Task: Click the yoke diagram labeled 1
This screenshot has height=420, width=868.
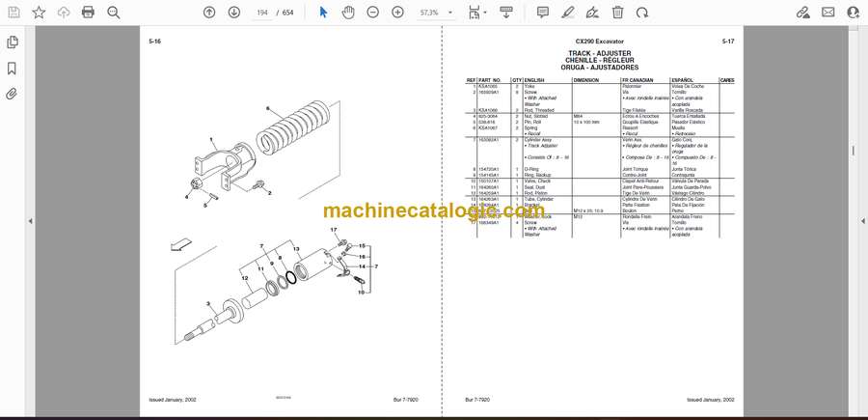Action: point(226,165)
